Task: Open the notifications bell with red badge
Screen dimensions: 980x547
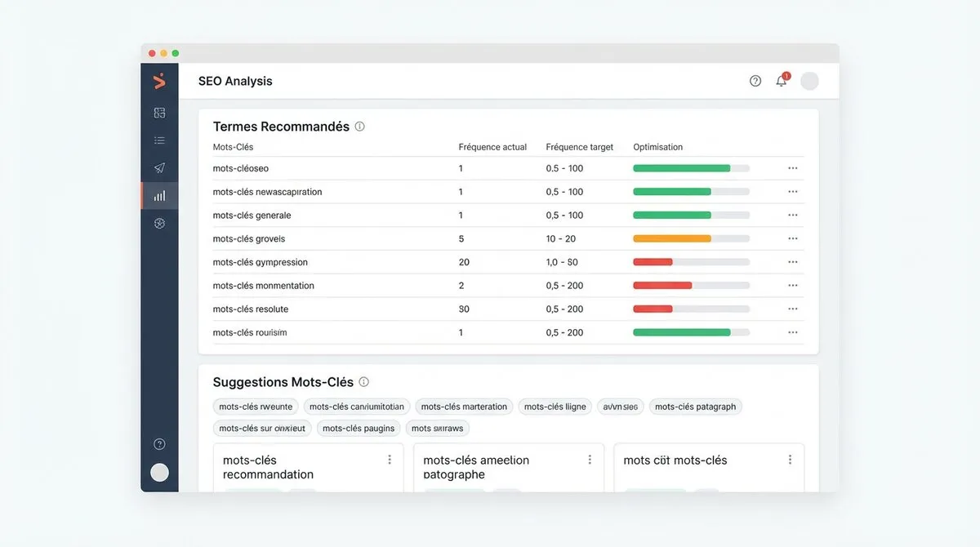Action: coord(781,80)
